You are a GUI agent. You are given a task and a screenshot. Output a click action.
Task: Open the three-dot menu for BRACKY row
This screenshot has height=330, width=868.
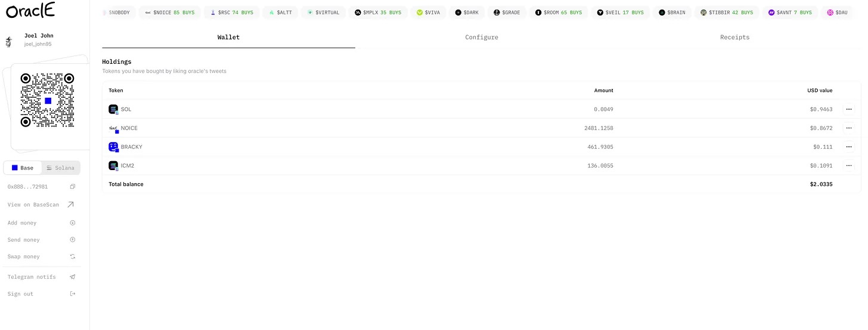[x=848, y=147]
